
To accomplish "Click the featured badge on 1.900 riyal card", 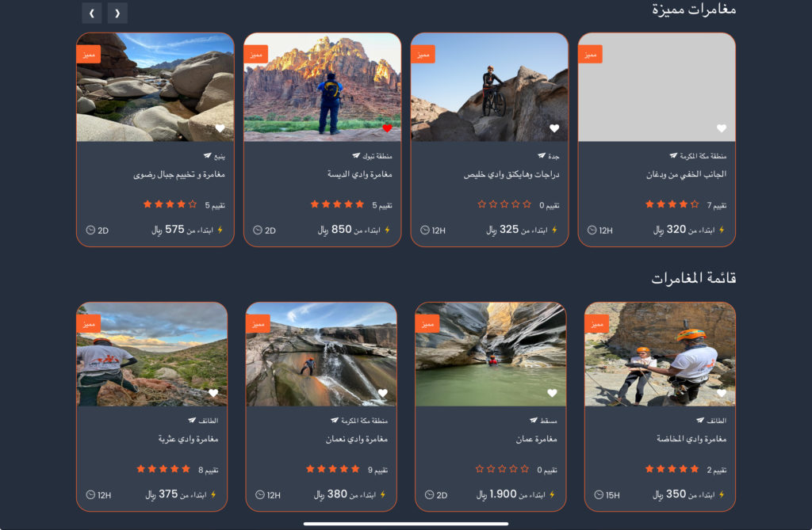I will (427, 323).
